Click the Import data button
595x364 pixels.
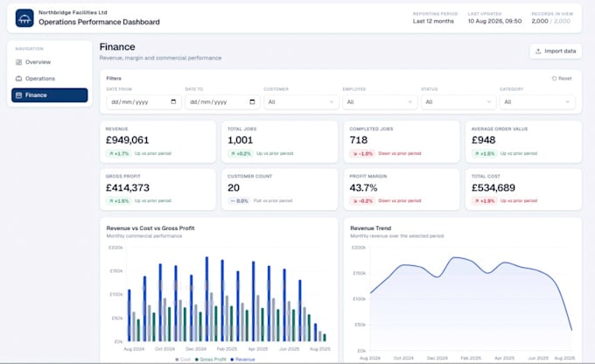pos(556,51)
